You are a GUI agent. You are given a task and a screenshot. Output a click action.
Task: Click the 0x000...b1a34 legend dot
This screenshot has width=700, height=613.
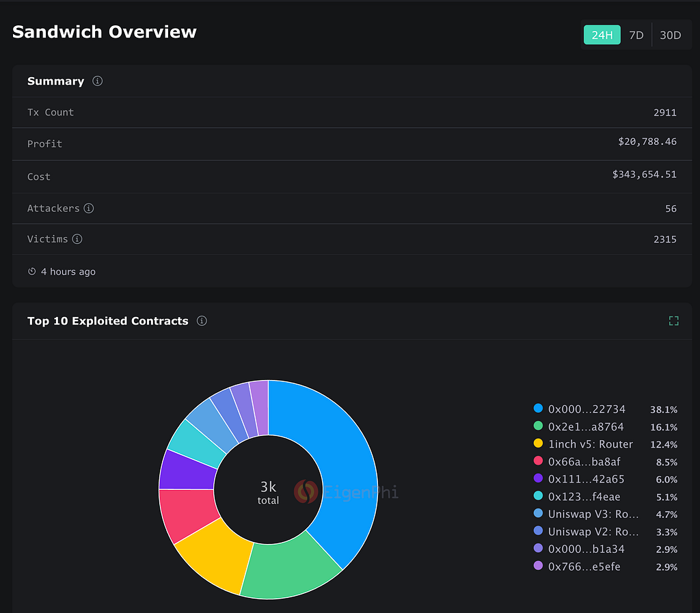coord(538,548)
